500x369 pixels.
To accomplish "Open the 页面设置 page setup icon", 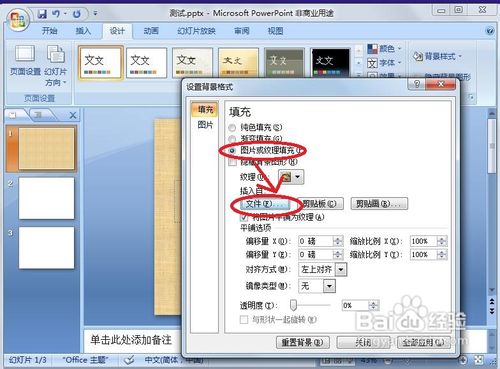I will point(25,54).
